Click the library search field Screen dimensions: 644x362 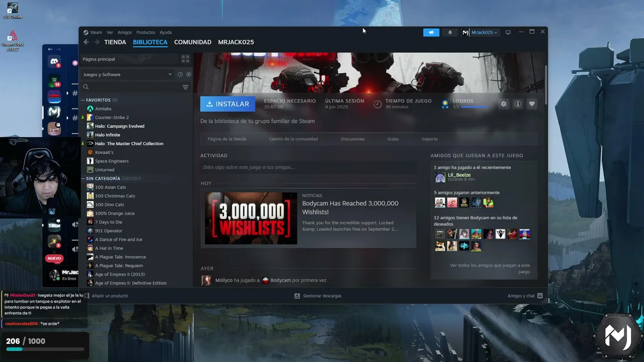tap(131, 87)
